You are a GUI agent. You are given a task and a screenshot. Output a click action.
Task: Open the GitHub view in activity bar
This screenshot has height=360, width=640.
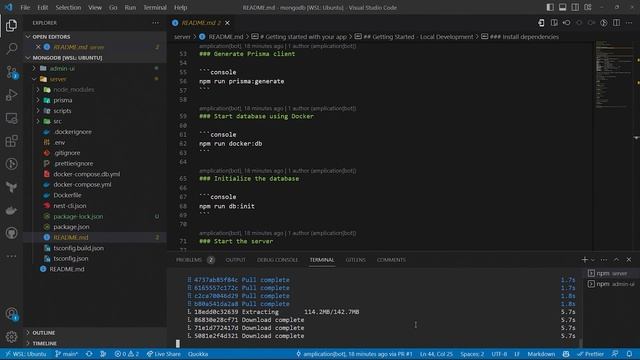click(x=11, y=233)
